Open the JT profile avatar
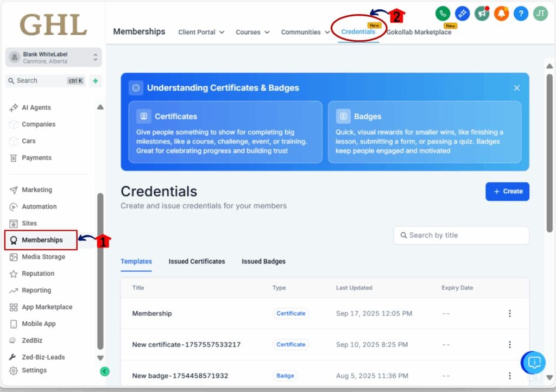Image resolution: width=556 pixels, height=392 pixels. coord(540,14)
